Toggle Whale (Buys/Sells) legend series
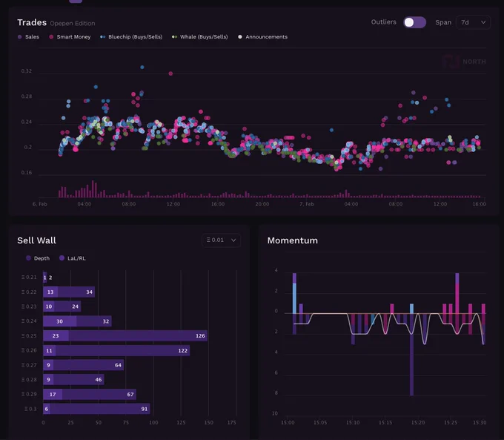 [x=200, y=36]
